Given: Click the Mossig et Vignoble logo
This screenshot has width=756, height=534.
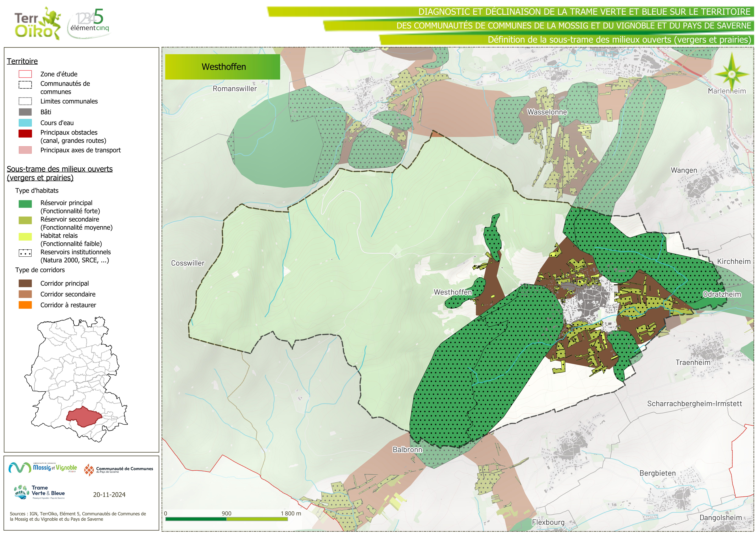Looking at the screenshot, I should click(x=43, y=468).
